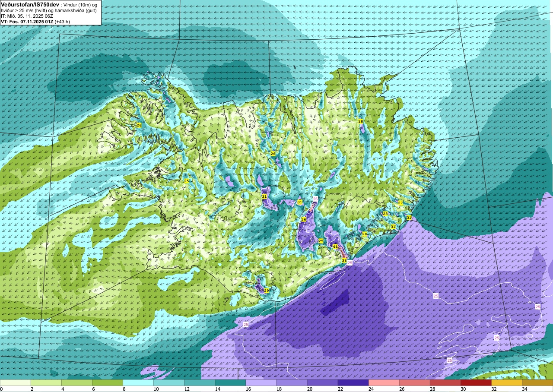Select the 4–6 m/s green legend swatch
This screenshot has height=392, width=553.
(x=77, y=383)
